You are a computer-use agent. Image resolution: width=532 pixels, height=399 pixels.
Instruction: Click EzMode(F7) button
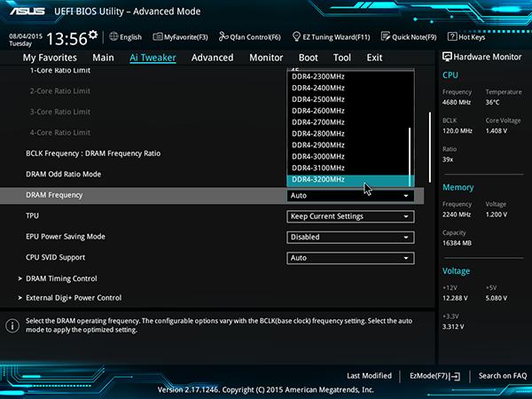click(x=434, y=376)
